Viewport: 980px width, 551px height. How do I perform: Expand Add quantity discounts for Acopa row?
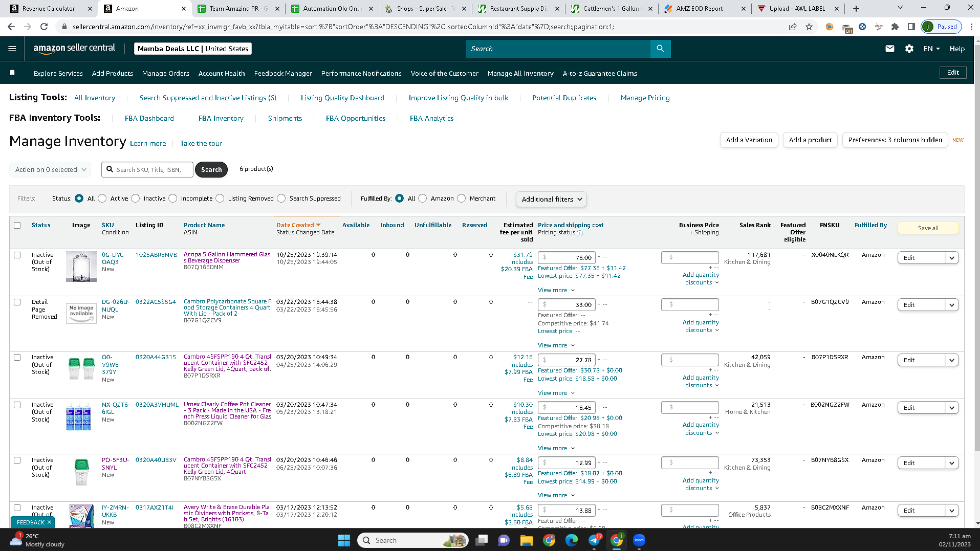point(701,278)
